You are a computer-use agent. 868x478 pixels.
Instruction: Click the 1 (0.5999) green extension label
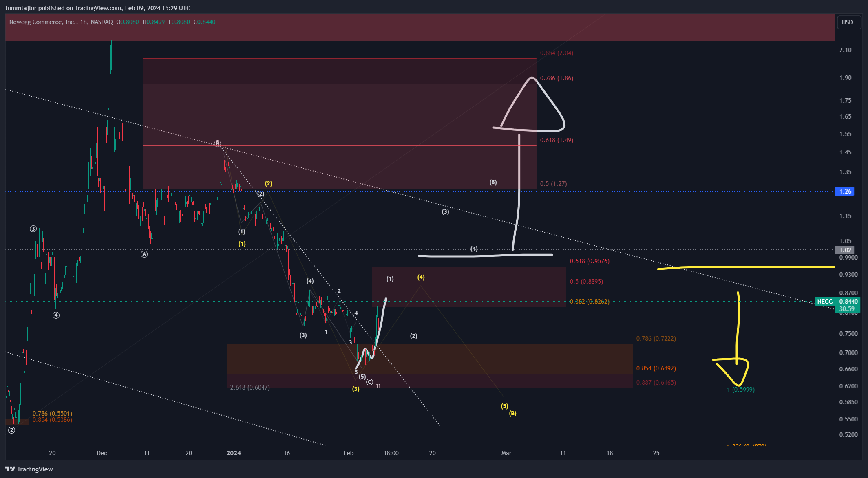pos(741,390)
